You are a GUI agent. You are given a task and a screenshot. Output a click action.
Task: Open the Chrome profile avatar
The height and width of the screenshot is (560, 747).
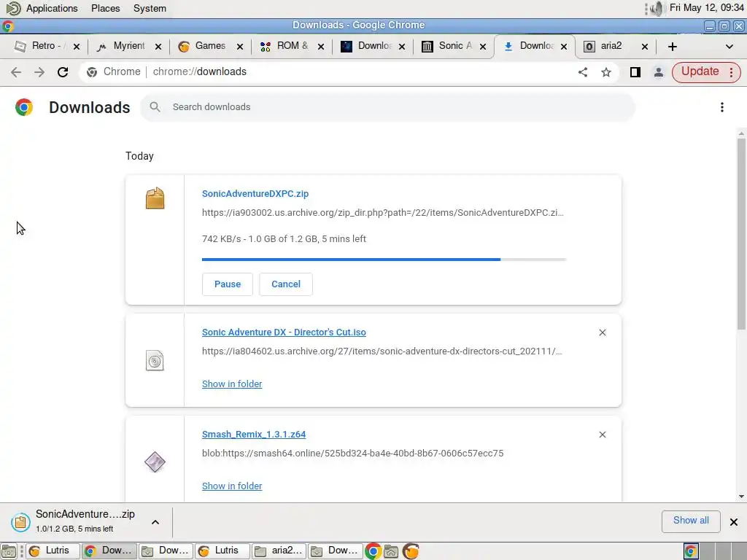(x=659, y=72)
